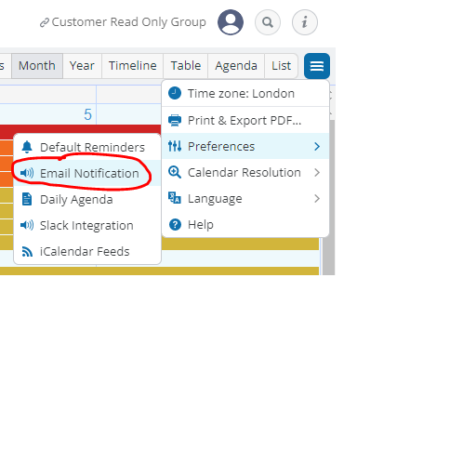Switch to the Agenda view tab
The height and width of the screenshot is (463, 476).
click(236, 66)
